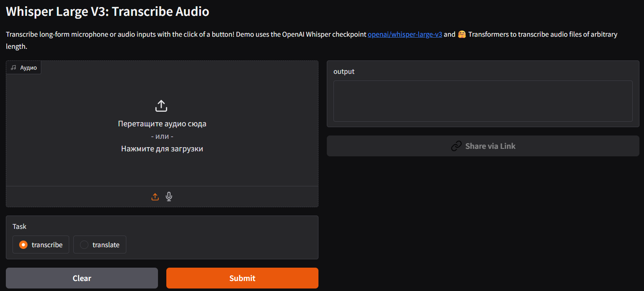644x291 pixels.
Task: Select the orange upload source icon
Action: pyautogui.click(x=155, y=197)
